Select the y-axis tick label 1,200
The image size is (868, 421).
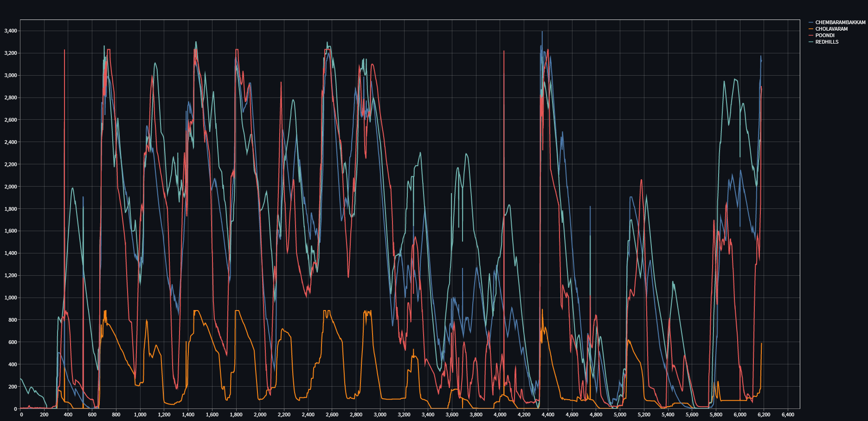pos(11,276)
